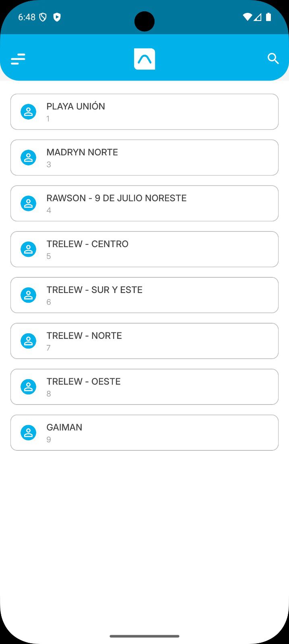Screen dimensions: 289x644
Task: Choose the GAIMAN list item
Action: coord(144,433)
